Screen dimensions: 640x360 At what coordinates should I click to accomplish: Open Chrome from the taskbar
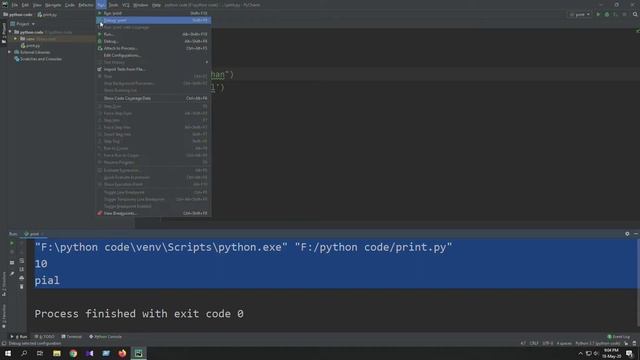[73, 353]
